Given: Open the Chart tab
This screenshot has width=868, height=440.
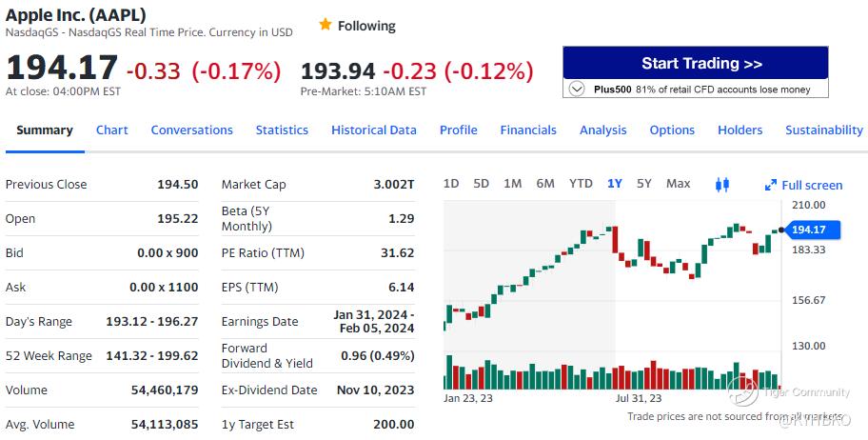Looking at the screenshot, I should (112, 130).
